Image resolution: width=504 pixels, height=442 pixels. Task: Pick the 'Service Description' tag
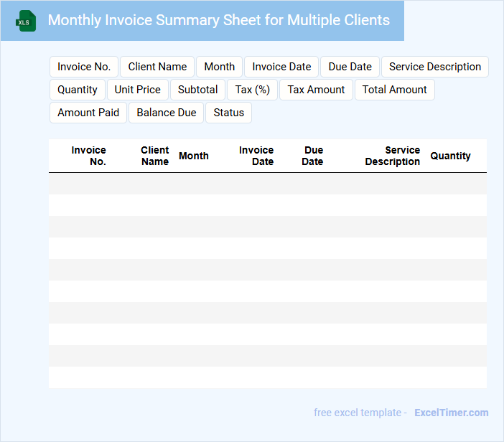(434, 67)
